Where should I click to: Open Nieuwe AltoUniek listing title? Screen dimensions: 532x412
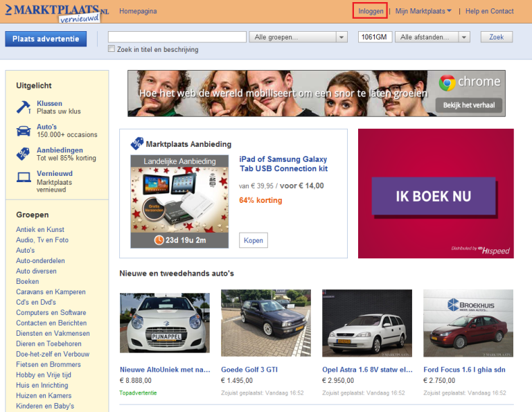coord(165,370)
